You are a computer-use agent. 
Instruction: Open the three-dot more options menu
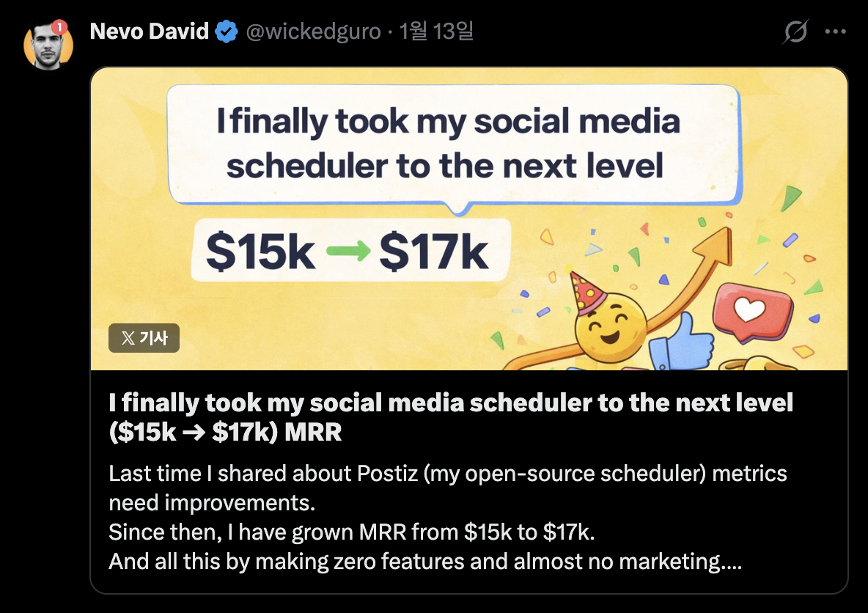click(x=836, y=32)
